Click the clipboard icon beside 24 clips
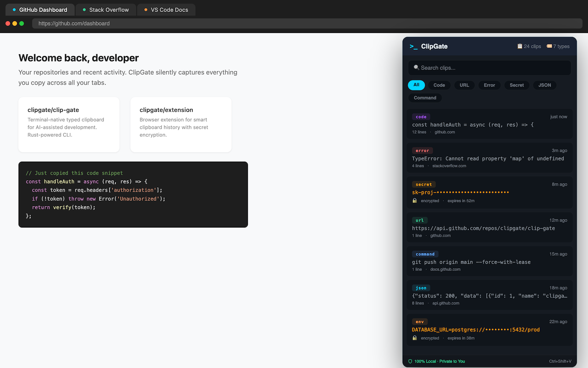This screenshot has height=368, width=588. (x=520, y=46)
